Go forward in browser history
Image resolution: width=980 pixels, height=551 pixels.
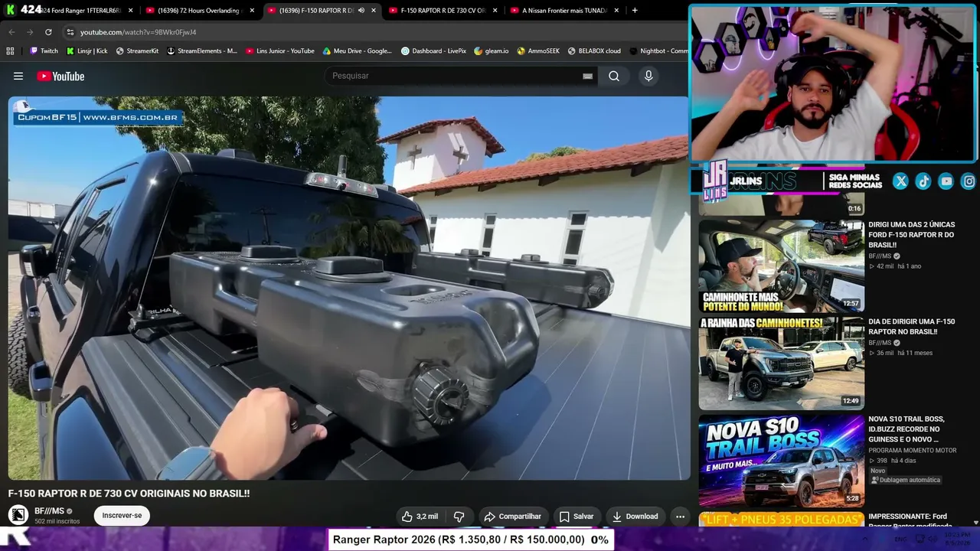pos(30,32)
